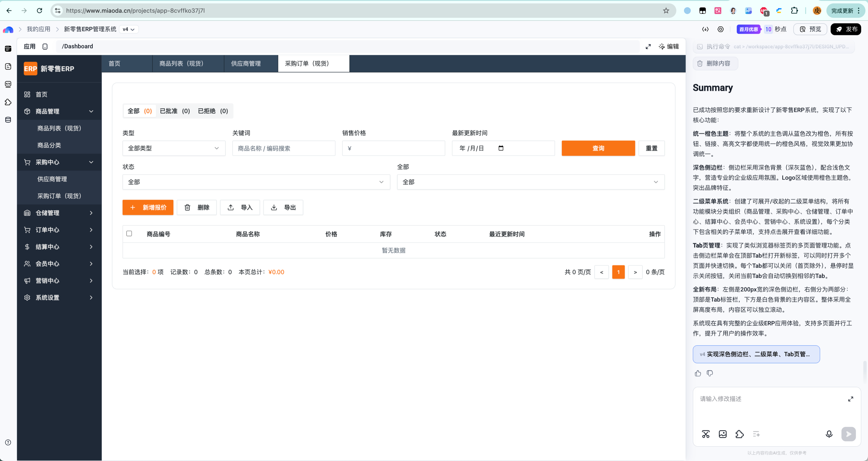Viewport: 868px width, 461px height.
Task: Open the database icon in left rail
Action: pyautogui.click(x=8, y=120)
